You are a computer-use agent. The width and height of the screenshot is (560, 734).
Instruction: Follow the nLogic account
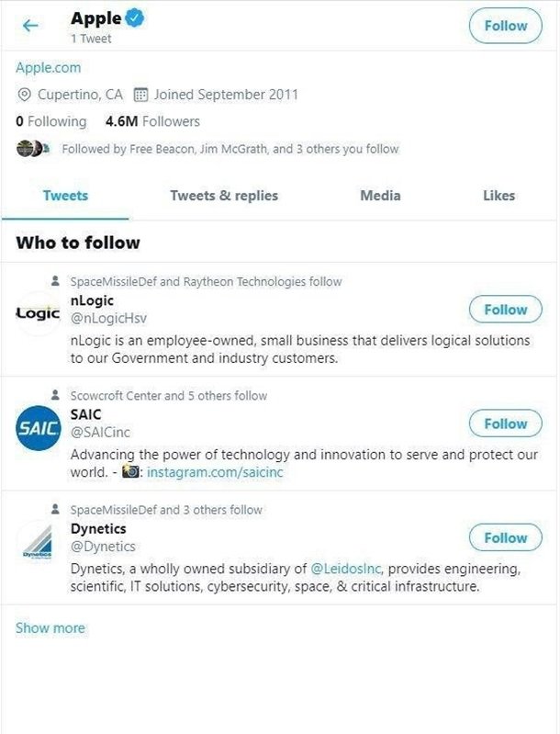coord(505,310)
